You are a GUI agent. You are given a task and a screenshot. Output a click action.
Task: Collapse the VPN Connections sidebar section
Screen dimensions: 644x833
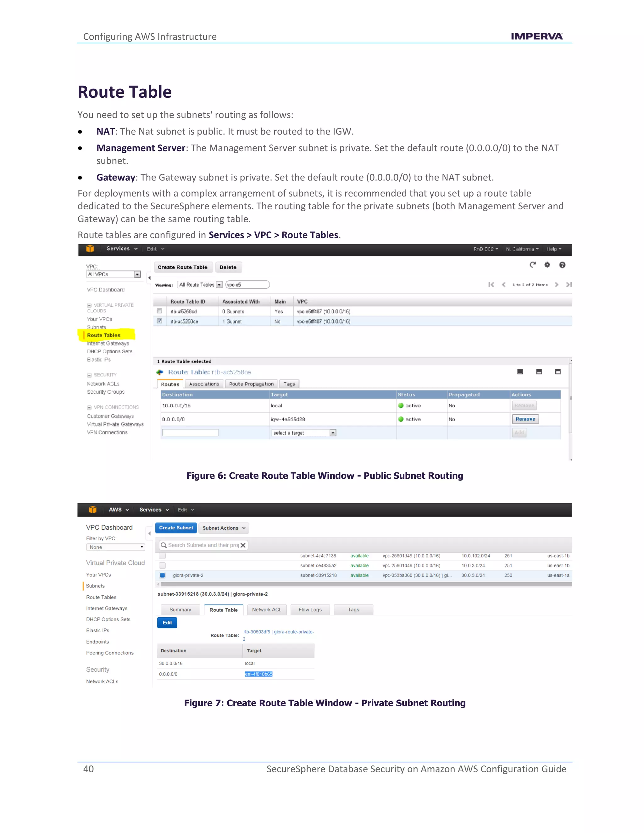pos(89,407)
